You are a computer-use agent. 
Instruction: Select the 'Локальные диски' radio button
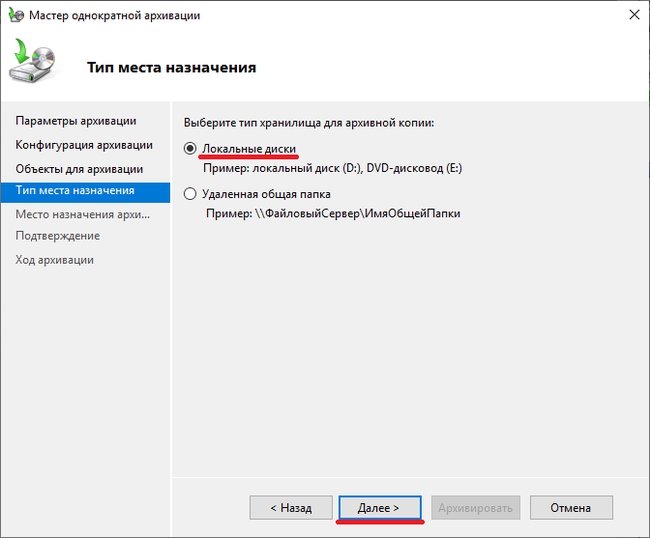point(190,149)
